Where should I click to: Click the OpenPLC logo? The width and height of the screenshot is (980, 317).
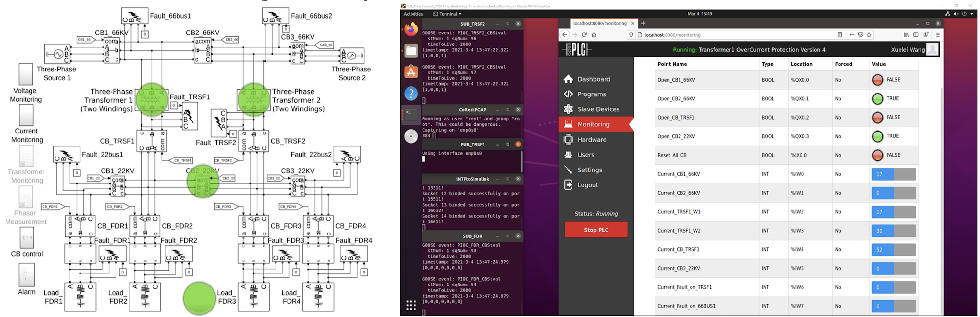click(577, 49)
